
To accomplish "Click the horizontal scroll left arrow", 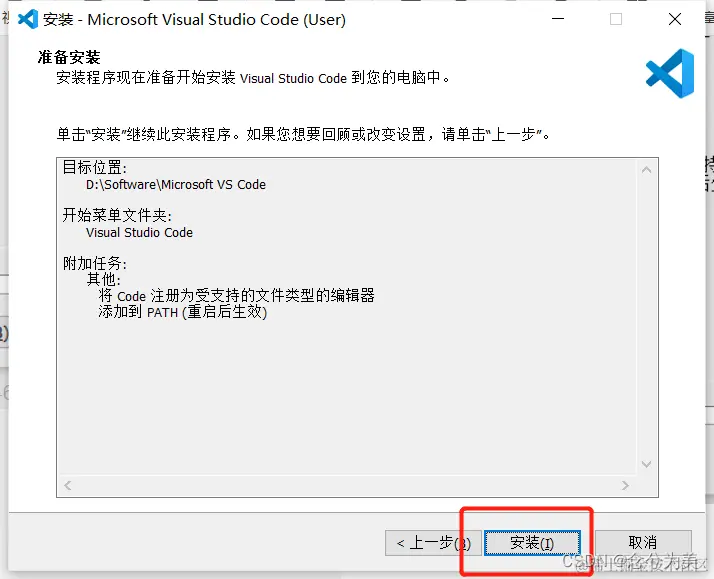I will (68, 486).
